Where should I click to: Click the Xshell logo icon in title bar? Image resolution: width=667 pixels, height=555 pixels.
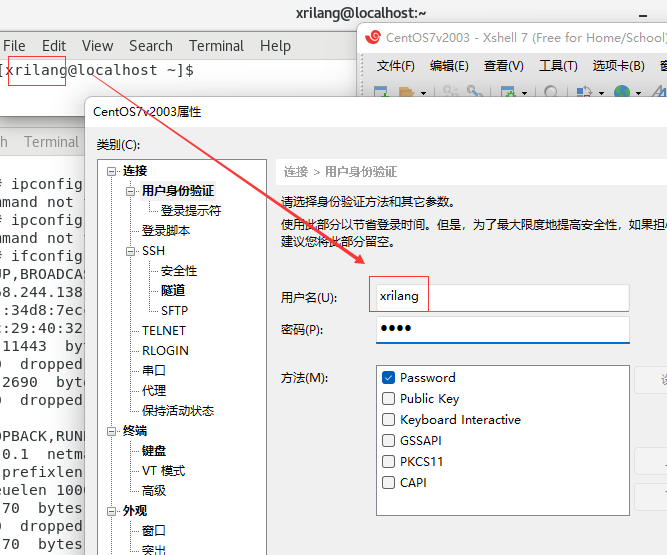[x=373, y=37]
